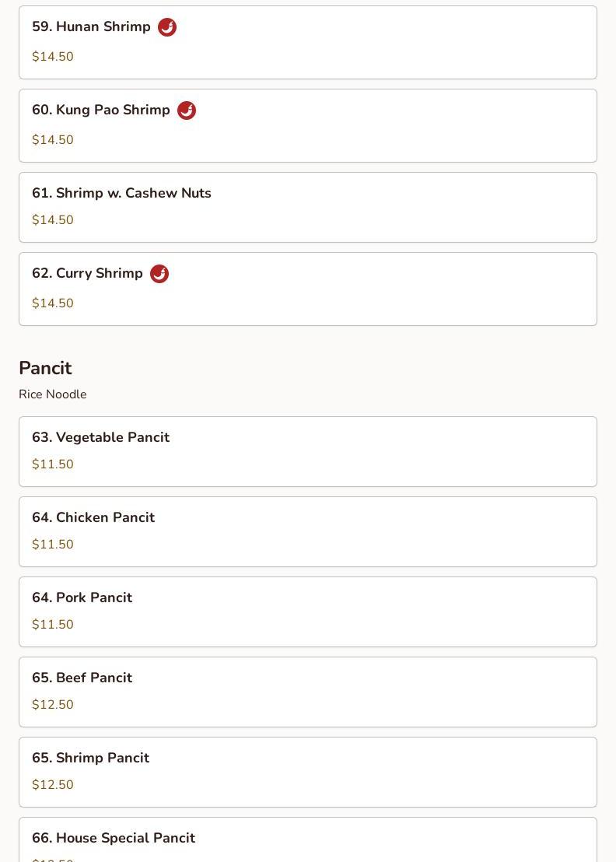This screenshot has height=862, width=616.
Task: Click the Rice Noodle section subtitle
Action: point(53,394)
